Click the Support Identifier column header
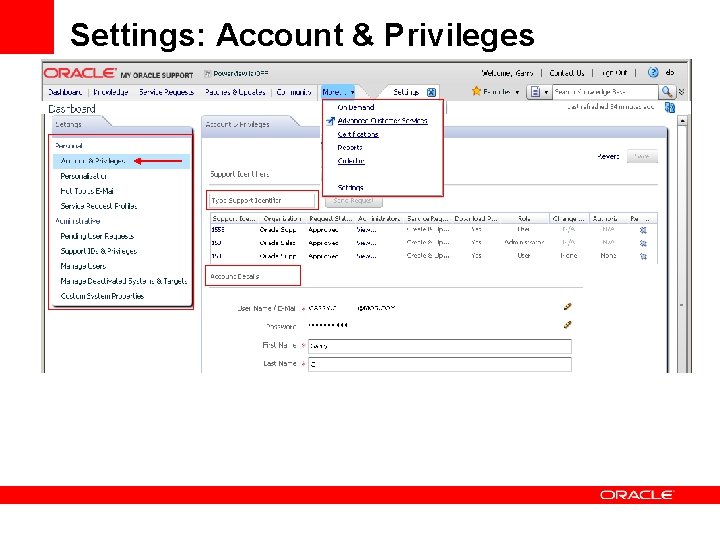720x540 pixels. click(234, 219)
